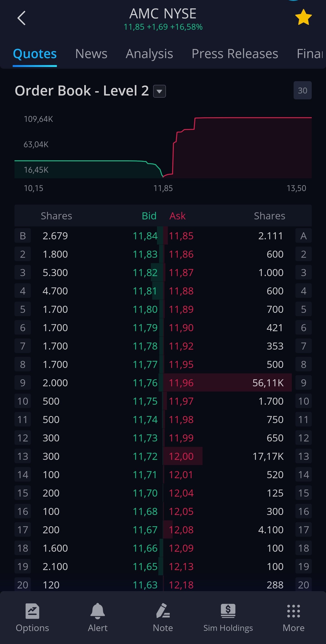The image size is (326, 644).
Task: Open the Press Releases tab
Action: click(235, 54)
